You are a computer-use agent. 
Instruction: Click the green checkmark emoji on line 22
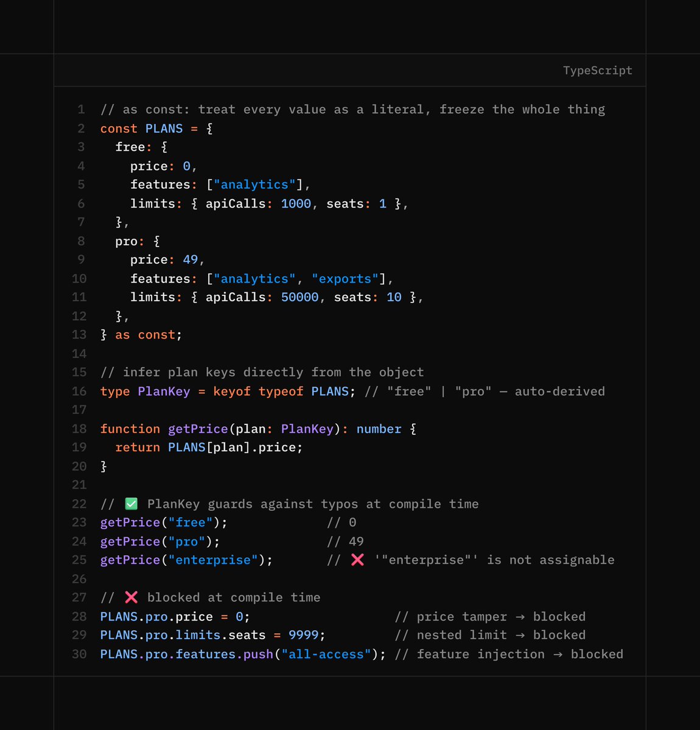tap(131, 504)
